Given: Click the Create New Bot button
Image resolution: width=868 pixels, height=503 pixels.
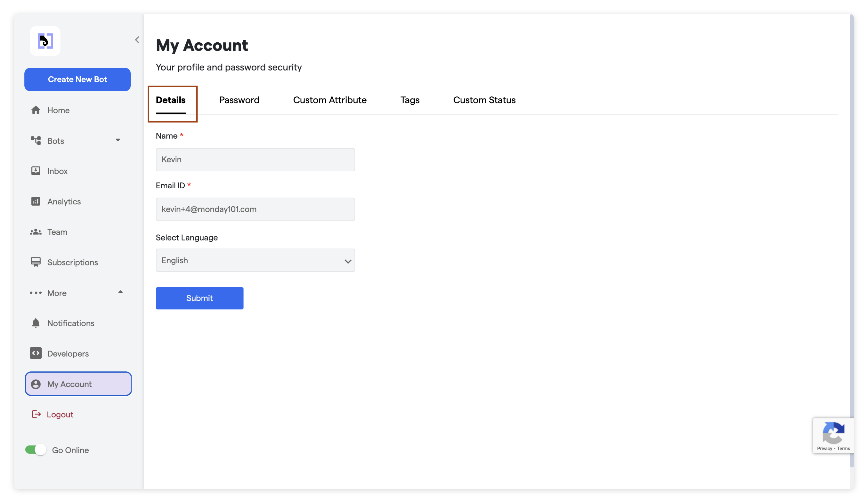Looking at the screenshot, I should pyautogui.click(x=77, y=79).
